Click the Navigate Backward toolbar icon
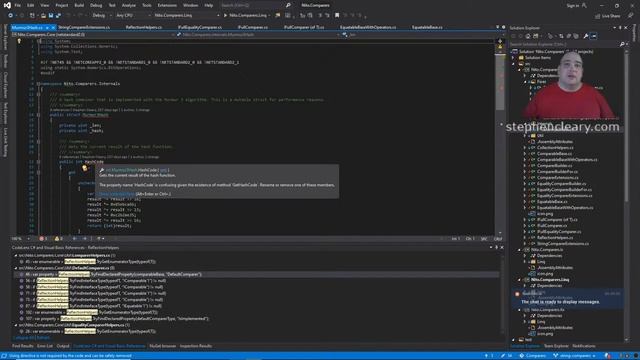The image size is (640, 360). pos(11,16)
